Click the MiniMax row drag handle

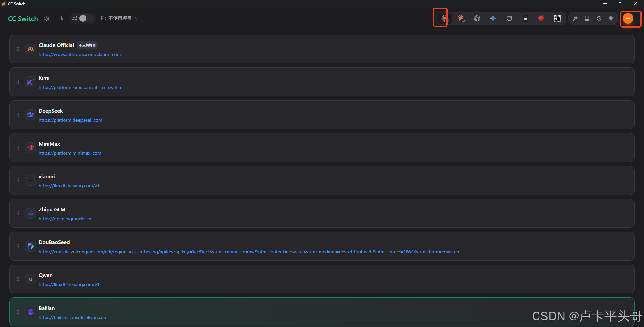[x=18, y=148]
